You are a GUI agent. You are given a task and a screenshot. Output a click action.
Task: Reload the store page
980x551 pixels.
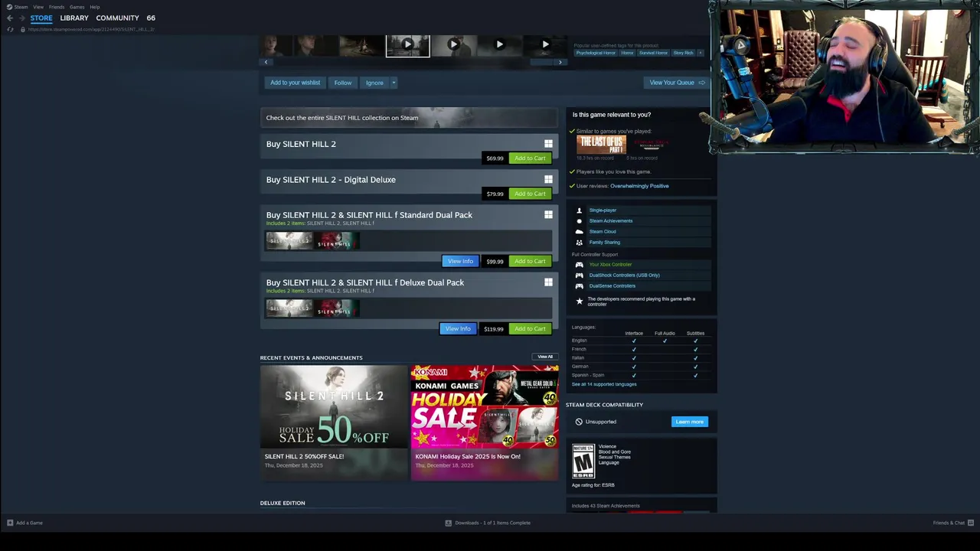pos(10,29)
